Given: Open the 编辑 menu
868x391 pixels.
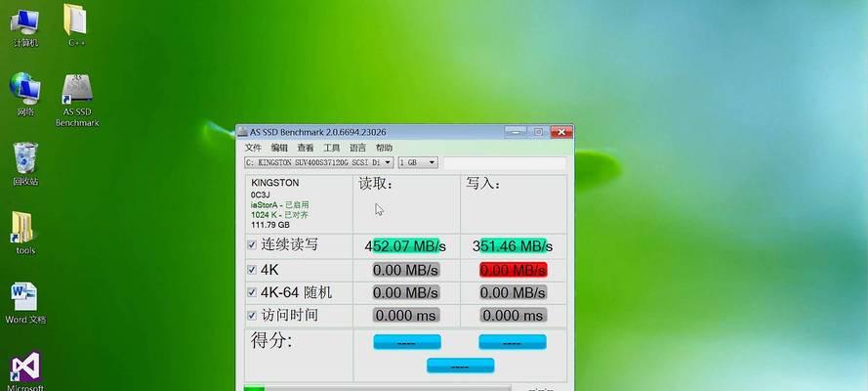Looking at the screenshot, I should click(279, 148).
